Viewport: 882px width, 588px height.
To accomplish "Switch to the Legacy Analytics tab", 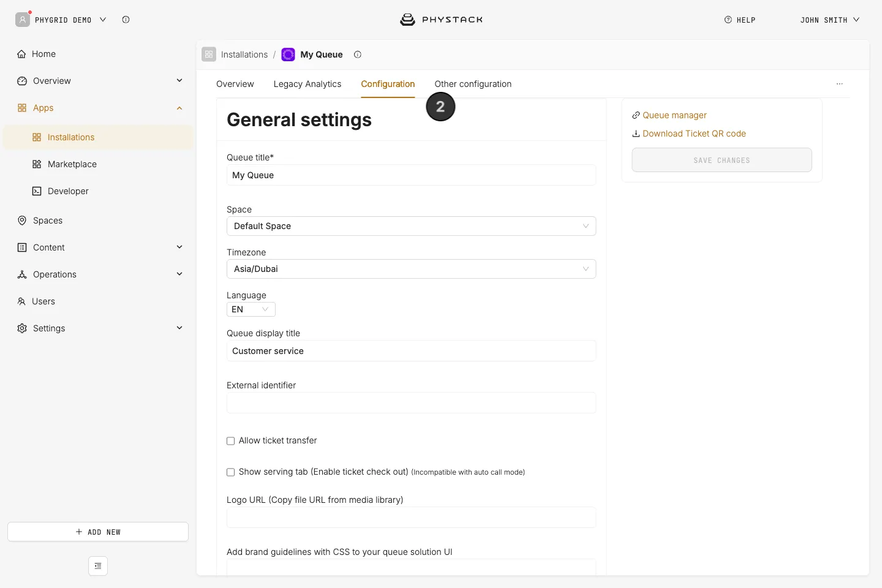I will (307, 84).
